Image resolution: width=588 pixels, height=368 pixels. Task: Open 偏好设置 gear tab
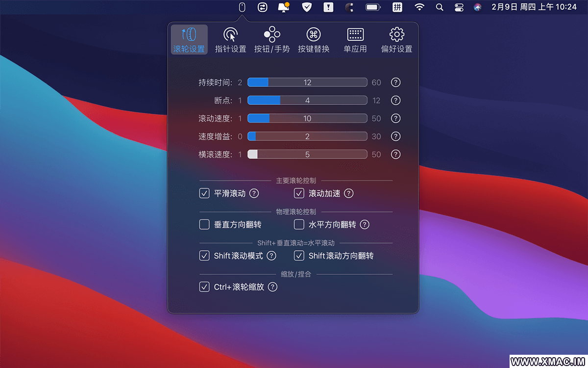click(396, 40)
